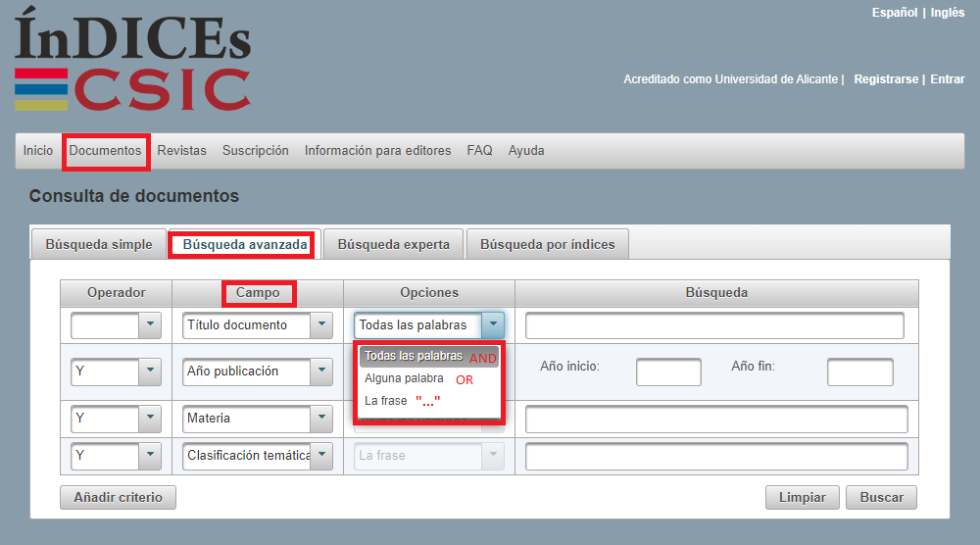Click the Limpiar button

click(x=803, y=498)
